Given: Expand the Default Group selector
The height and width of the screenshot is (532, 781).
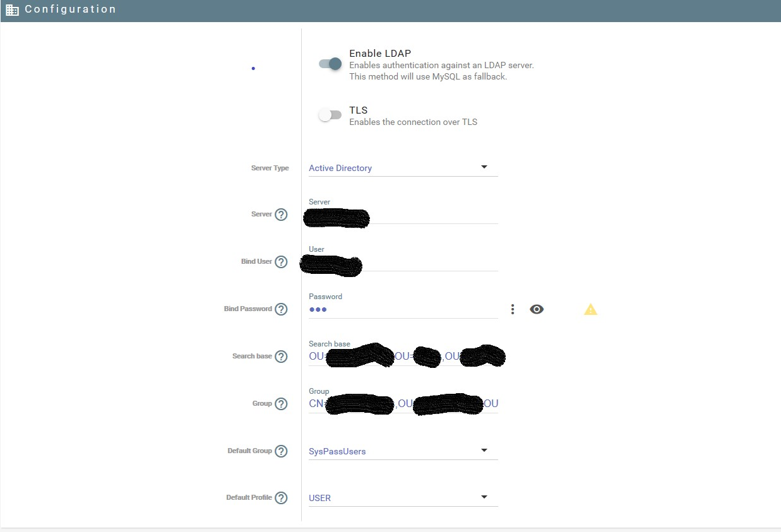Looking at the screenshot, I should coord(484,449).
